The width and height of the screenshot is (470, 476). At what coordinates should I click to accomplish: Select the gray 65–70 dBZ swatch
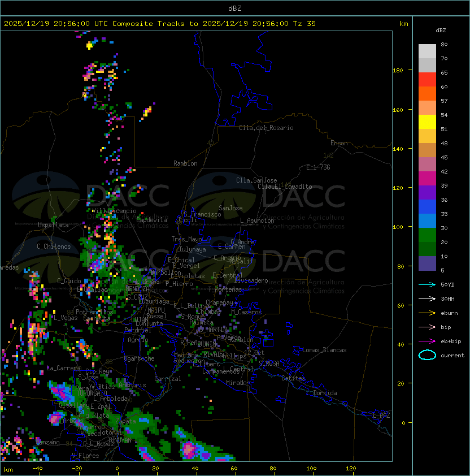tap(427, 65)
